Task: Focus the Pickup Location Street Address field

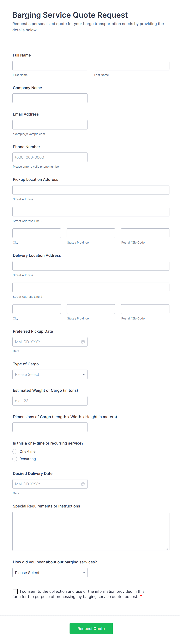Action: coord(91,190)
